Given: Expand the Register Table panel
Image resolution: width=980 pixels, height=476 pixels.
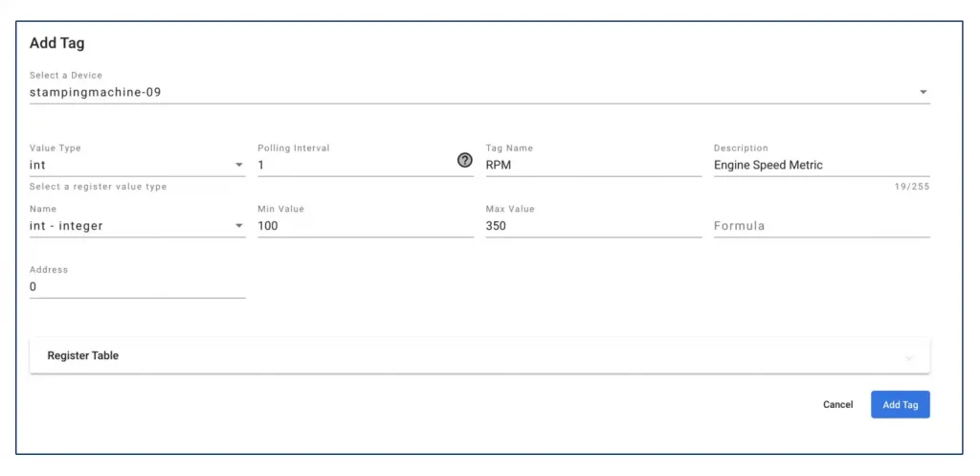Looking at the screenshot, I should click(x=479, y=355).
